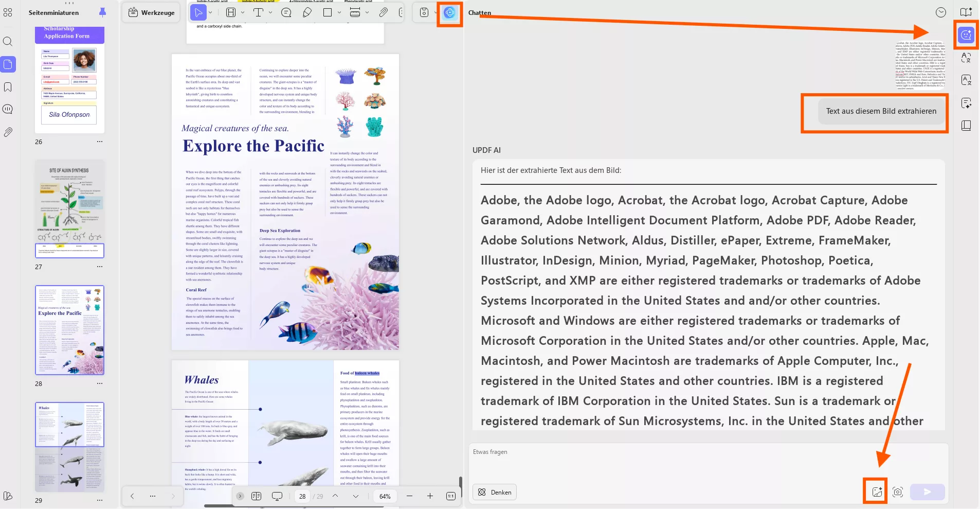The image size is (980, 509).
Task: Open the 64% zoom level box
Action: click(x=385, y=496)
